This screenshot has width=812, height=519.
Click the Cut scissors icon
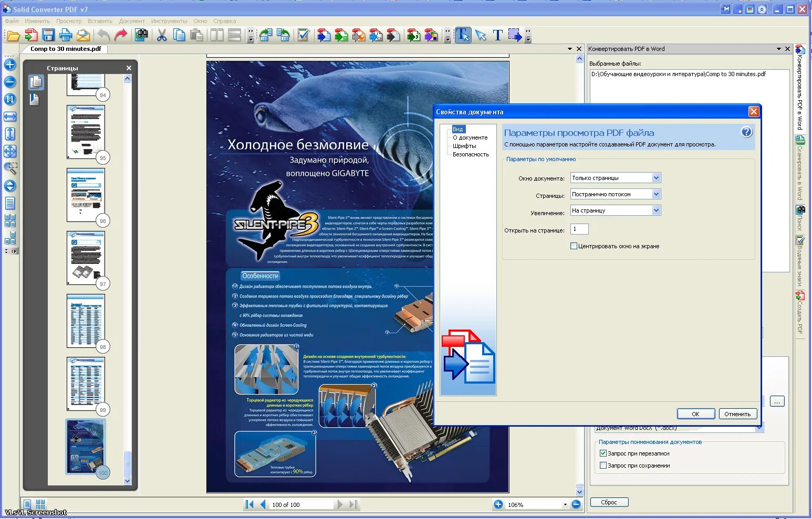(x=162, y=35)
